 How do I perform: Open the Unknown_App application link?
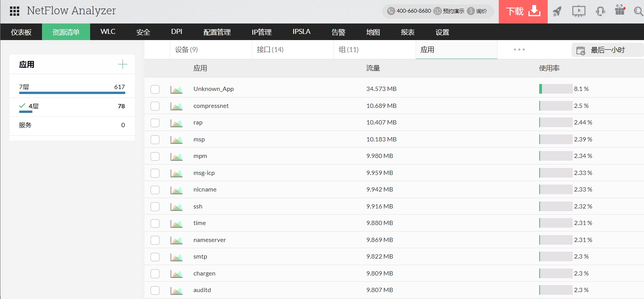point(213,89)
